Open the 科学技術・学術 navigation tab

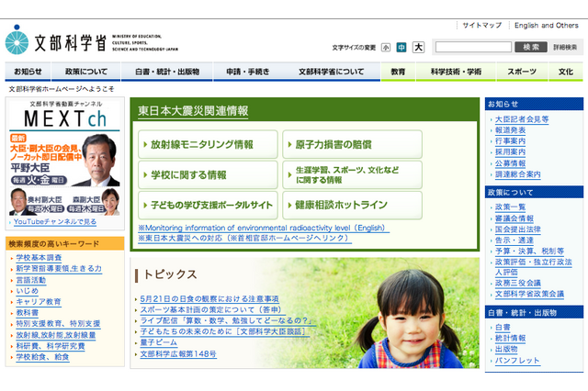456,72
